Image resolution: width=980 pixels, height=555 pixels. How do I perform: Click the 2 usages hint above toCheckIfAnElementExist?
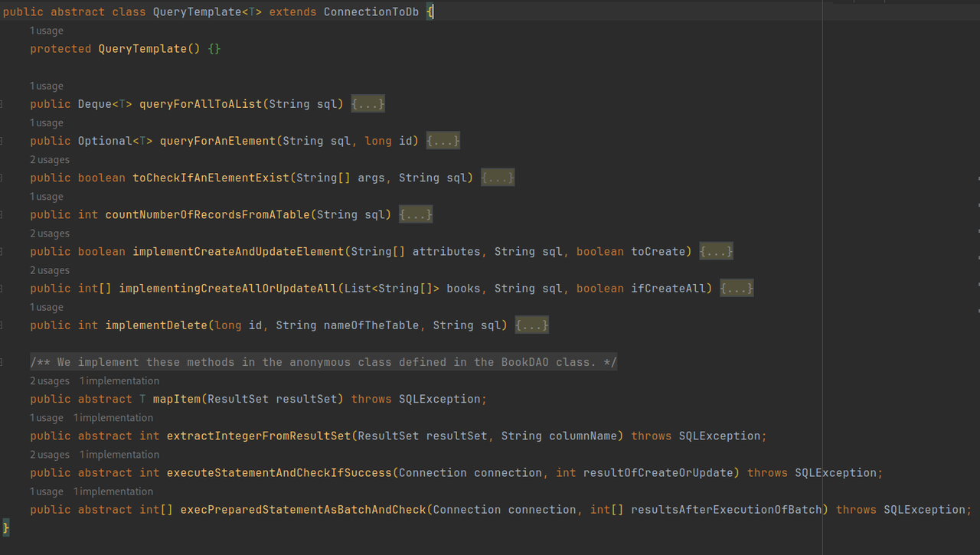[49, 159]
